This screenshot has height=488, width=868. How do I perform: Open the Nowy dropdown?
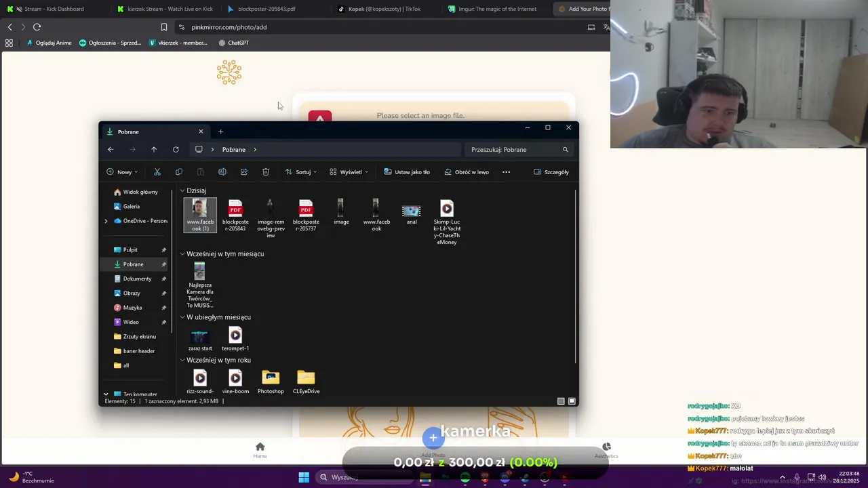point(122,172)
